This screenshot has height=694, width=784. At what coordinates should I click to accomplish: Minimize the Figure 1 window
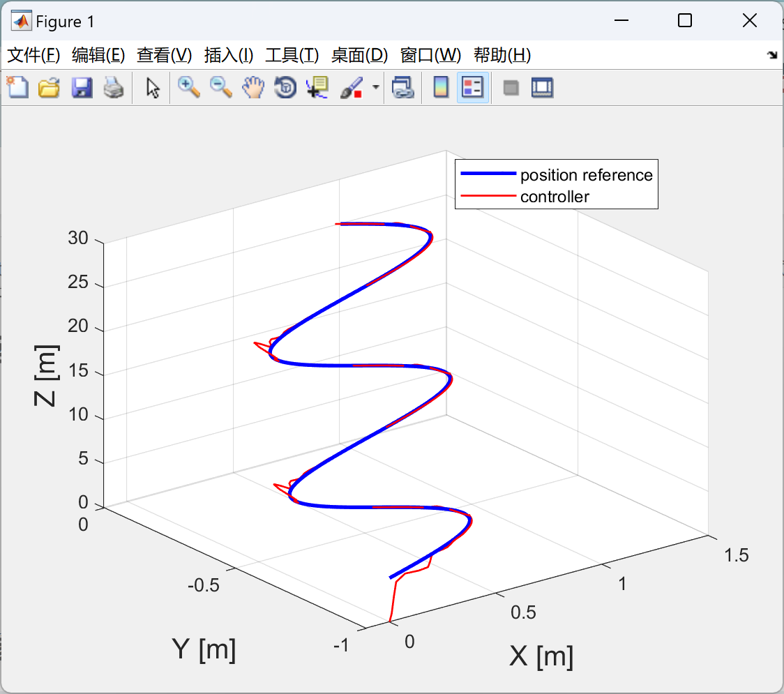coord(621,20)
